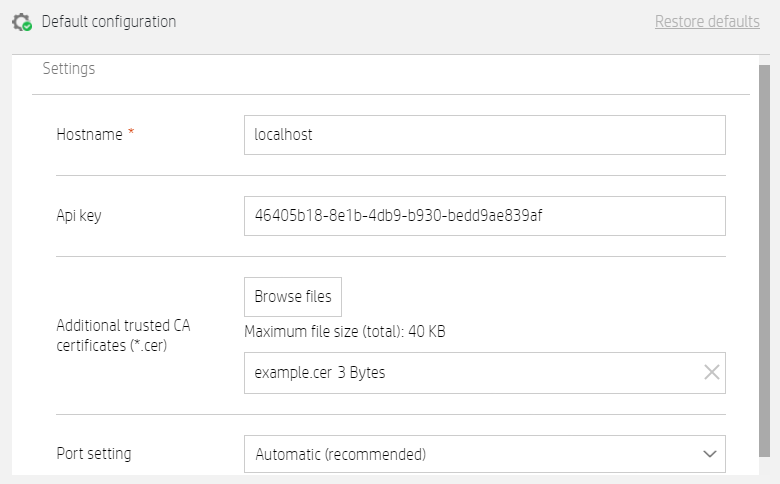Click the Additional trusted CA certificates label
Screen dimensions: 780x484
coord(123,335)
